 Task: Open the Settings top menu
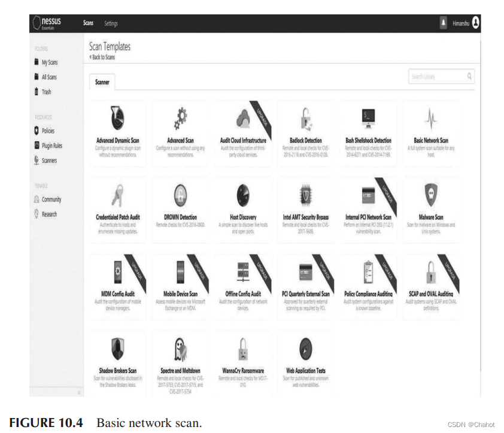111,23
